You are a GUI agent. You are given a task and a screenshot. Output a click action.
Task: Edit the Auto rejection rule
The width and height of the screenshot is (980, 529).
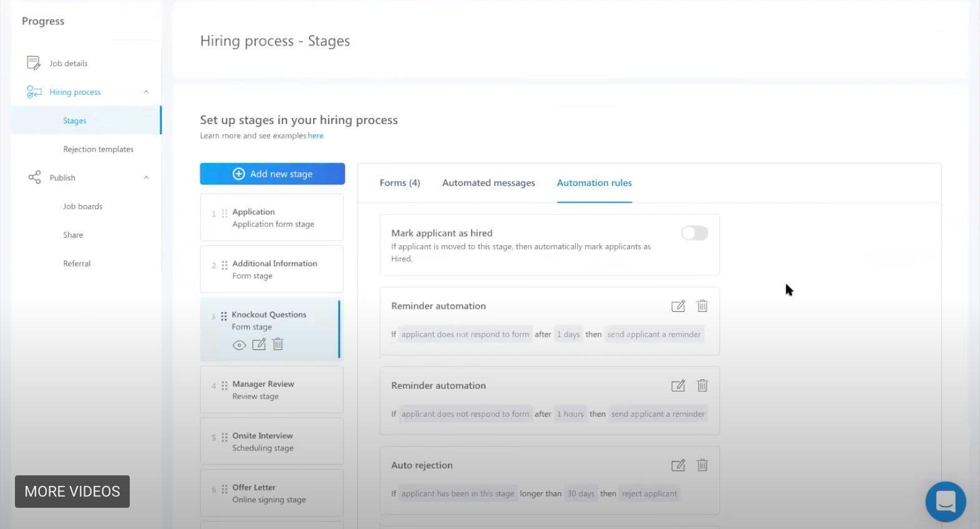677,465
